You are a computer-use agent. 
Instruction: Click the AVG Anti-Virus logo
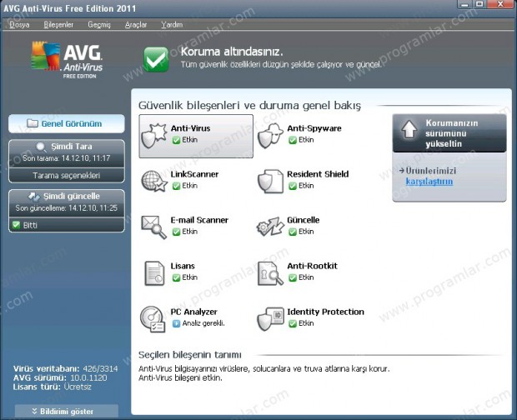[67, 60]
